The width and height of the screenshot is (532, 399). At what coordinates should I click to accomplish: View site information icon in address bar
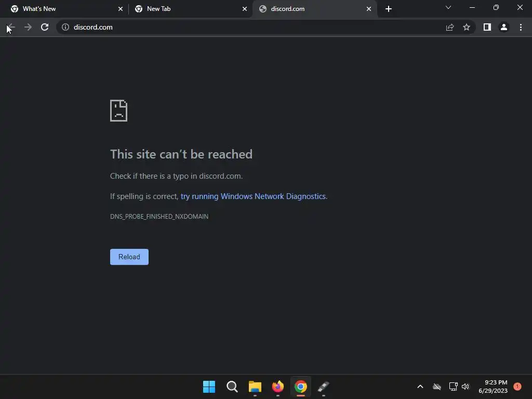pos(65,27)
